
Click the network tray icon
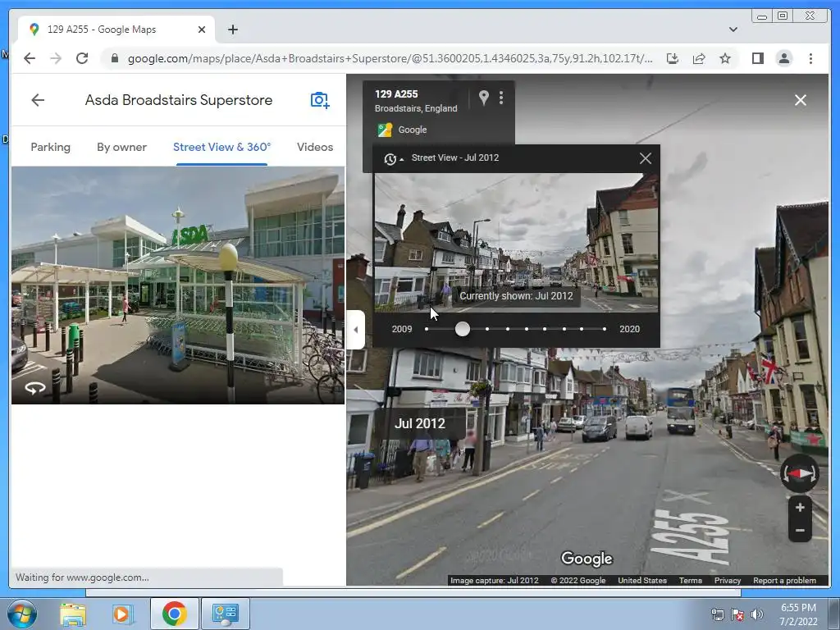pos(717,614)
